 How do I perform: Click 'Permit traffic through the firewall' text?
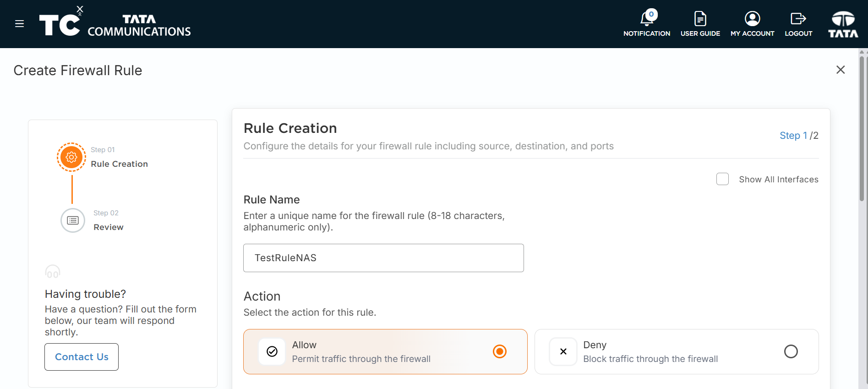tap(361, 359)
